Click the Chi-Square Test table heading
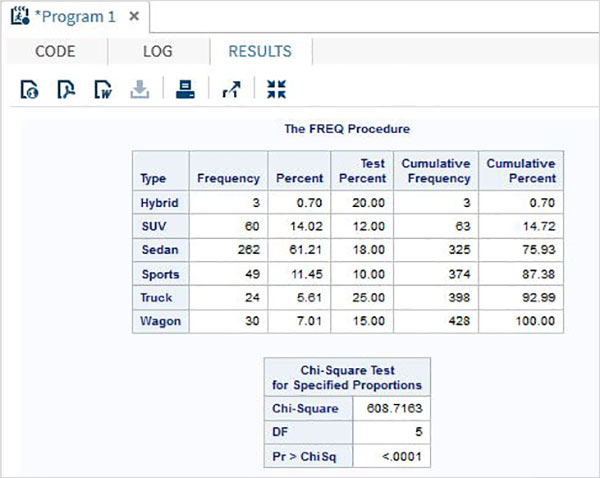 pos(347,376)
